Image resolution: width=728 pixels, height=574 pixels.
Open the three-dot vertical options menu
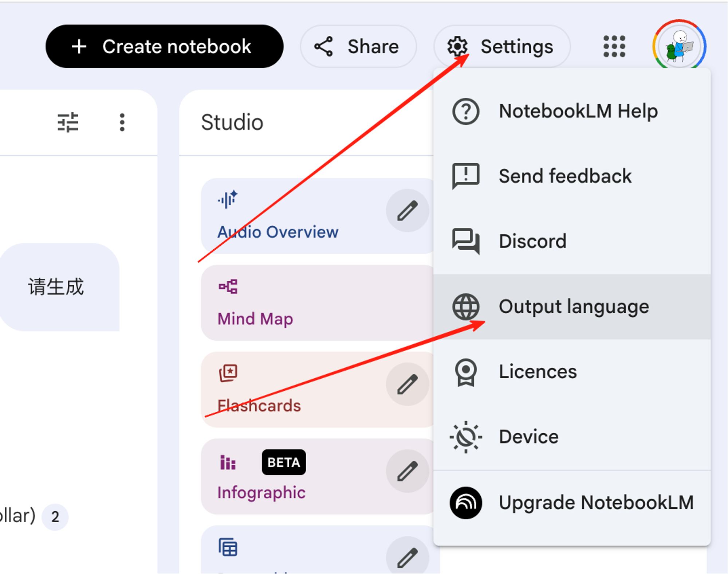click(x=122, y=122)
